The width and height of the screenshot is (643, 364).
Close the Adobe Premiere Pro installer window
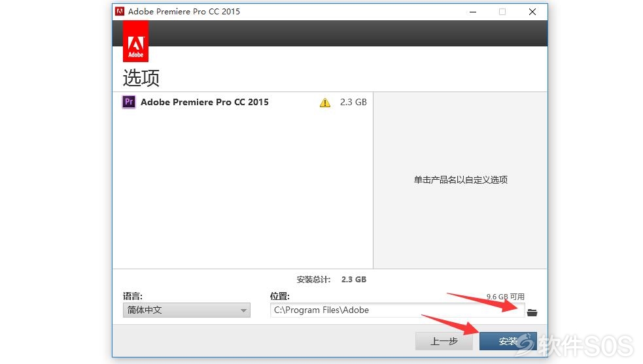532,12
